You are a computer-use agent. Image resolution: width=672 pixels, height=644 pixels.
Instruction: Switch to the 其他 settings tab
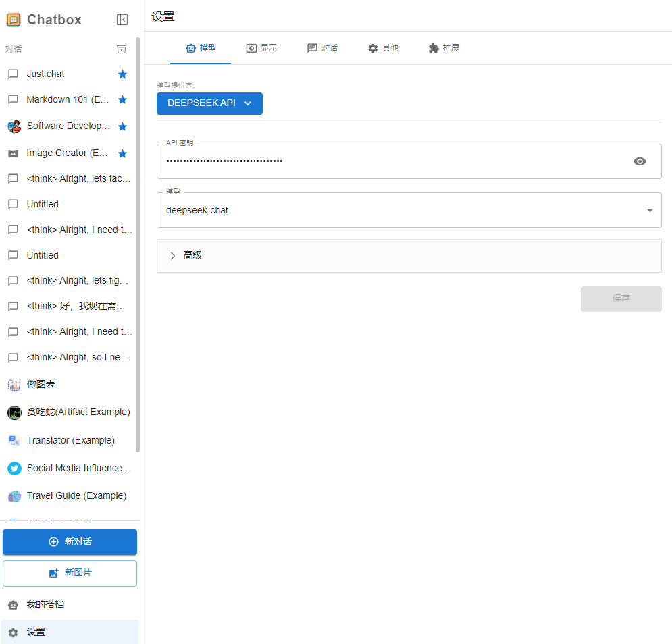click(383, 48)
